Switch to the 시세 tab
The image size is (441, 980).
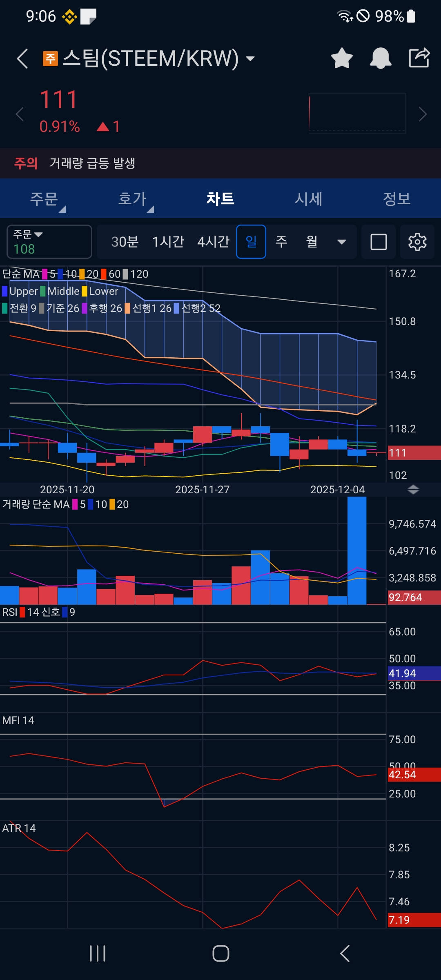point(309,199)
